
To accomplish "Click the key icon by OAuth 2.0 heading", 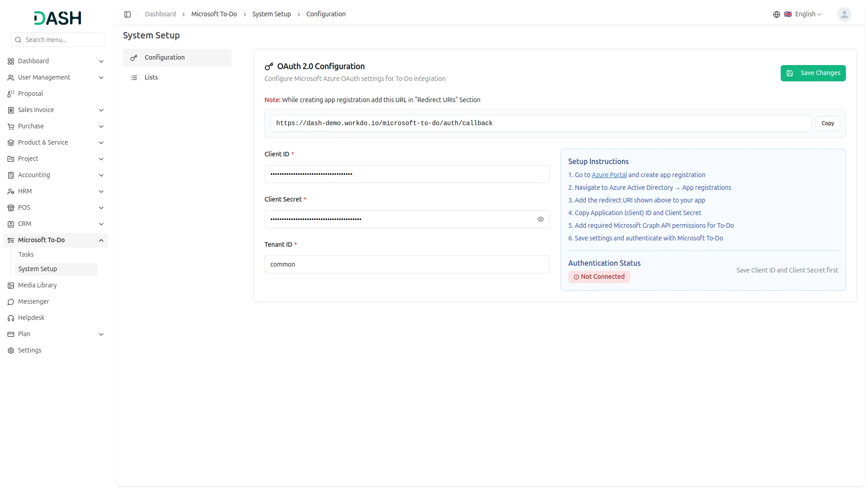I will [x=269, y=66].
